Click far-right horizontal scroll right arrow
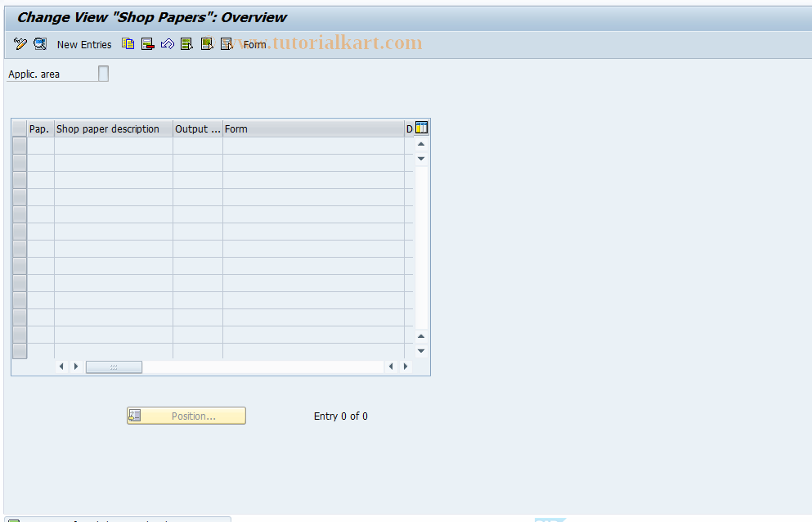The image size is (812, 522). [x=406, y=367]
